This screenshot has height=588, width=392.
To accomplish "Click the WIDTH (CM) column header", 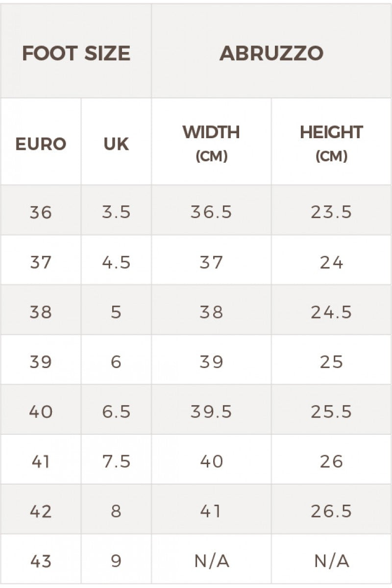I will pos(211,143).
